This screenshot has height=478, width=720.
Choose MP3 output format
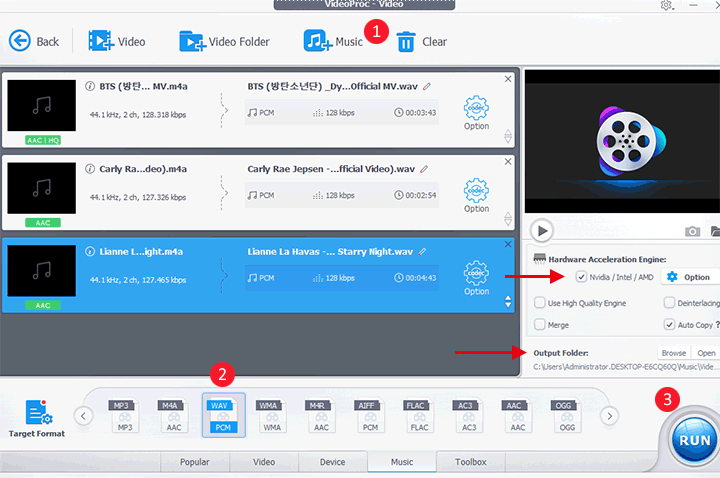(124, 416)
